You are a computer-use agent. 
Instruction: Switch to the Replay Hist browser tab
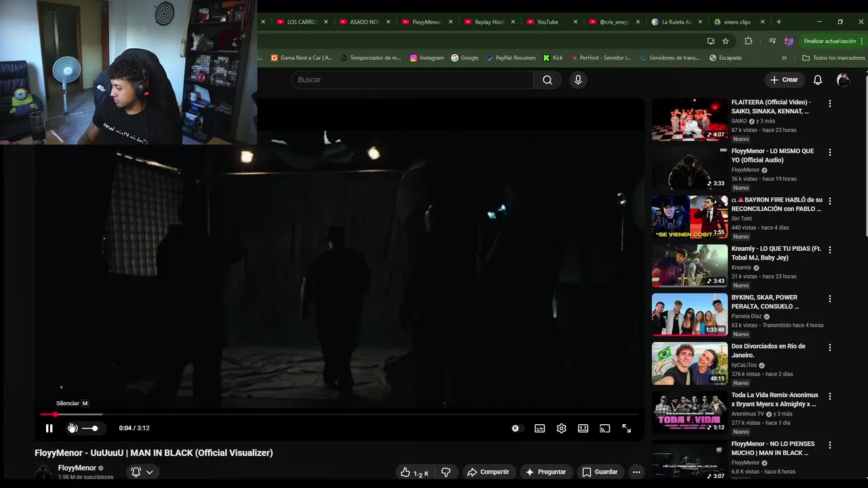[x=490, y=22]
